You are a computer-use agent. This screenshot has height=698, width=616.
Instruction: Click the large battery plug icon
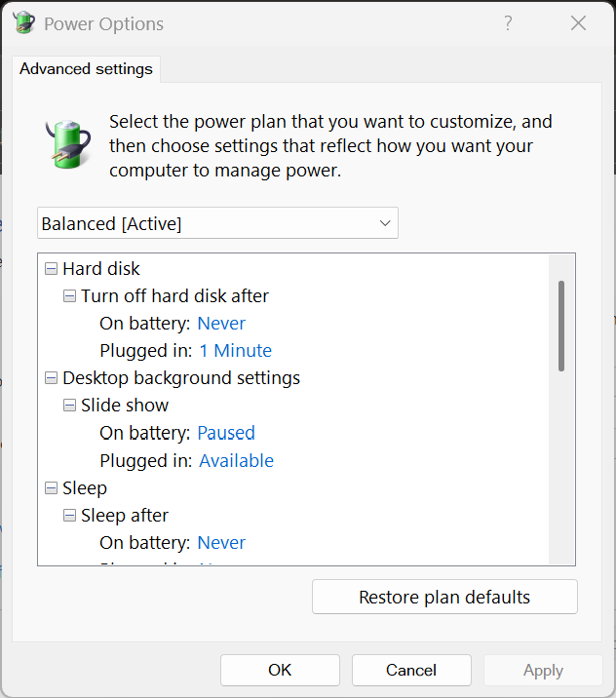pos(68,142)
